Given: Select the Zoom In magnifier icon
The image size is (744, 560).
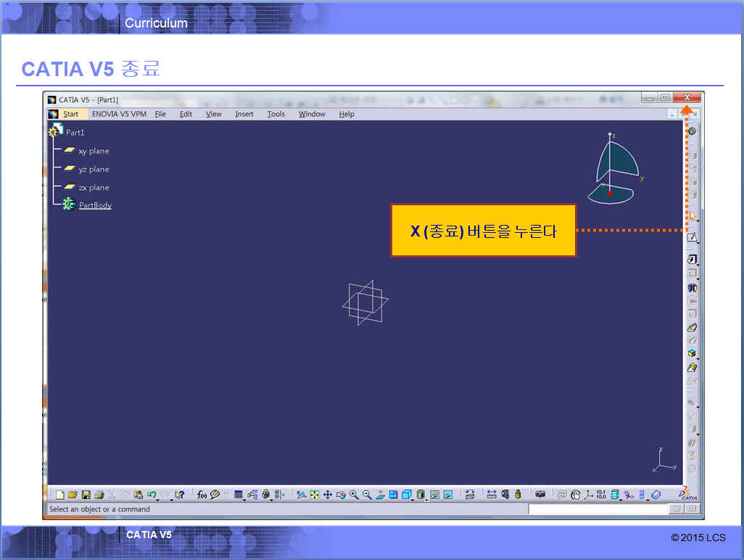Looking at the screenshot, I should 354,495.
